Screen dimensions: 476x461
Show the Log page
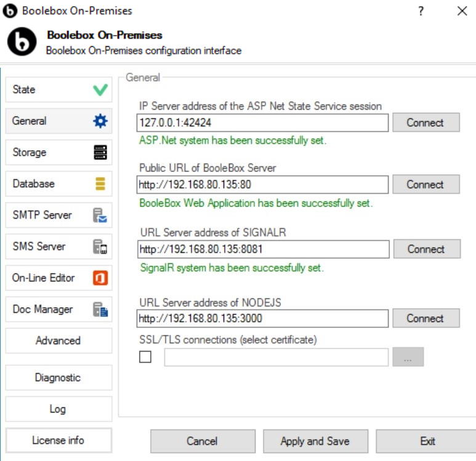click(x=59, y=409)
